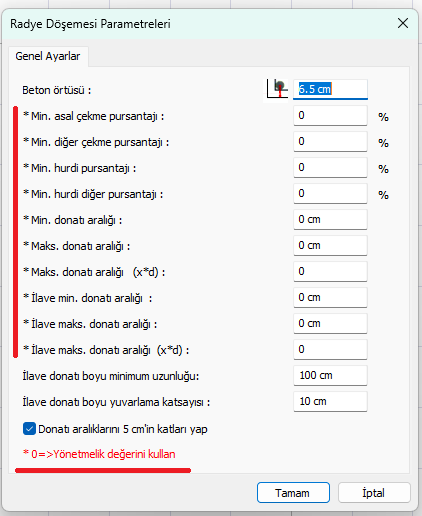Select the Min. hurdi pursantajı field
Screen dimensions: 422x516
330,168
